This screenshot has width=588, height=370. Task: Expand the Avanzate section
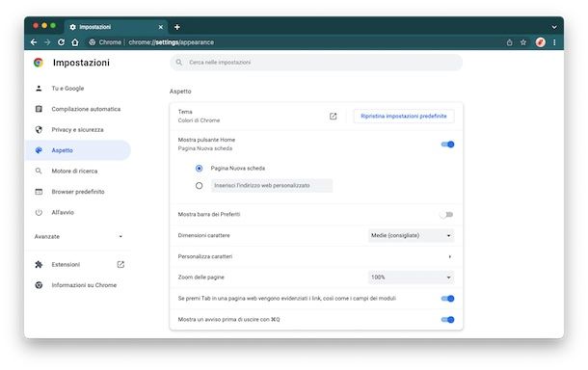point(78,236)
